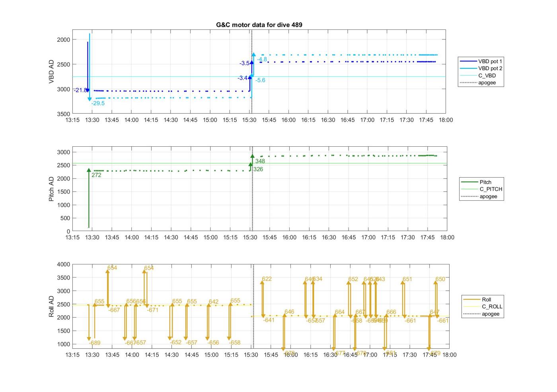The height and width of the screenshot is (392, 557).
Task: Click the "4000" tick on the Roll y-axis
Action: point(64,264)
